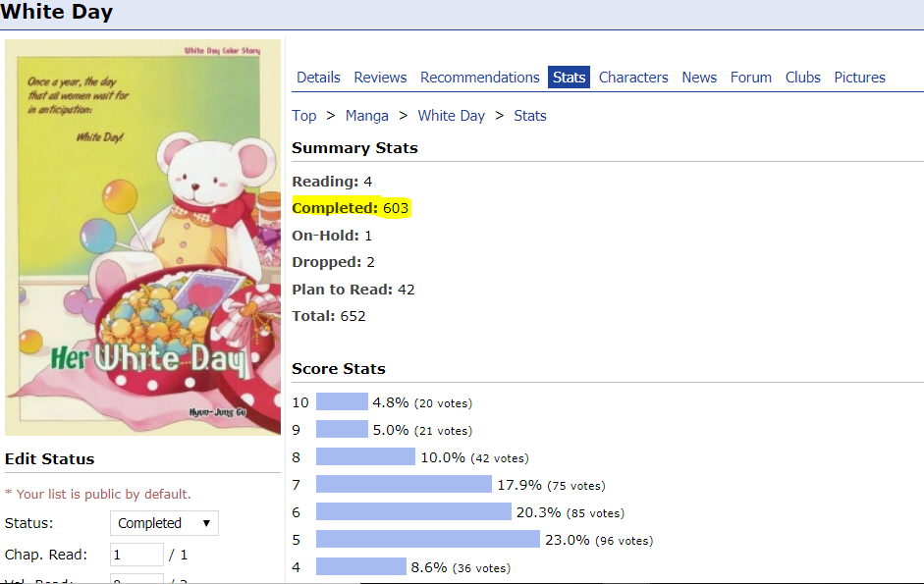Click the Chap. Read input field

pos(136,555)
